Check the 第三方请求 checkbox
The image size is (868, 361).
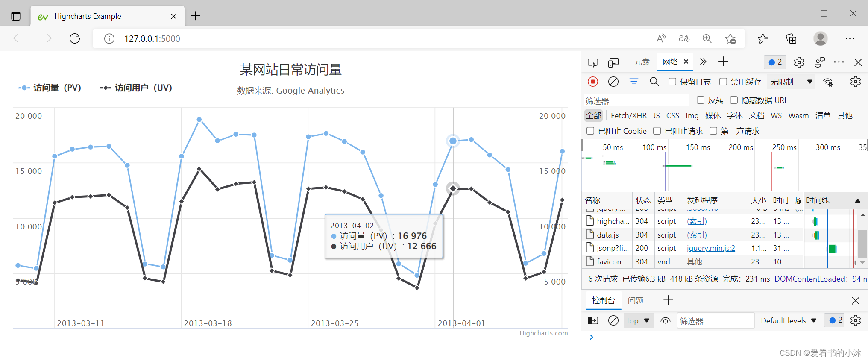coord(713,131)
